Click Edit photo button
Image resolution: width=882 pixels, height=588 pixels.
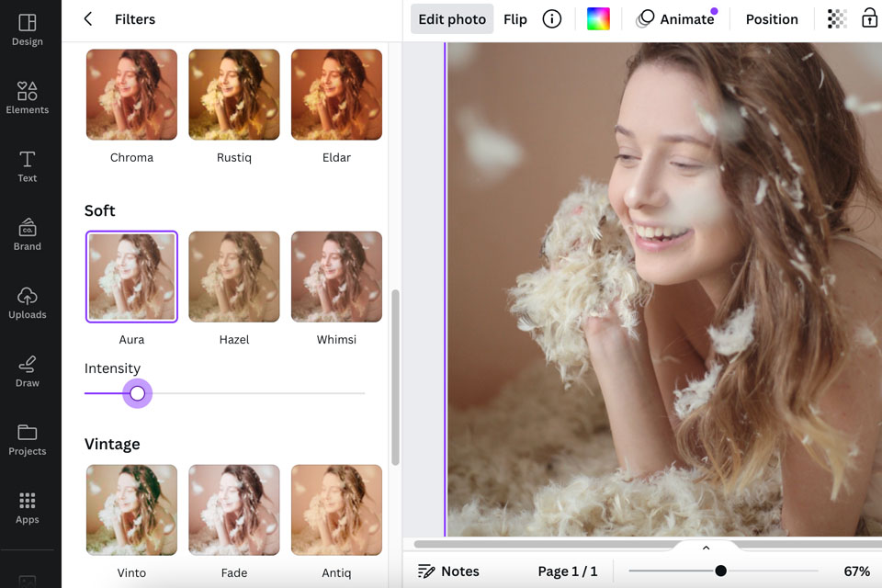click(x=452, y=19)
